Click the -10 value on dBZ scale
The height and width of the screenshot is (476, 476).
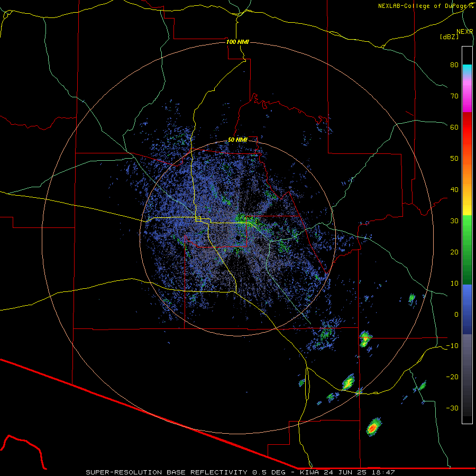point(452,346)
